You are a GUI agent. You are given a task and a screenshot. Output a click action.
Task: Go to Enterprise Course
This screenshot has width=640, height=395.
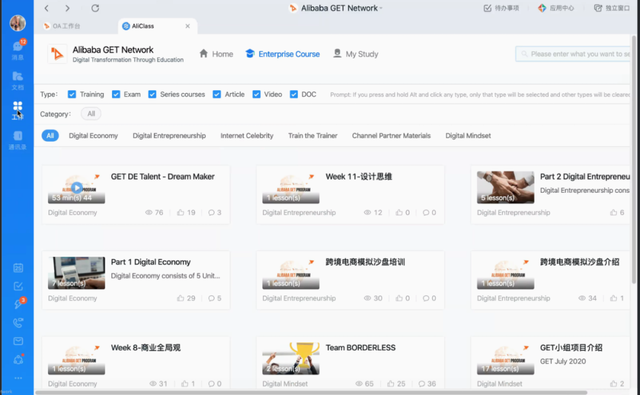click(x=282, y=54)
